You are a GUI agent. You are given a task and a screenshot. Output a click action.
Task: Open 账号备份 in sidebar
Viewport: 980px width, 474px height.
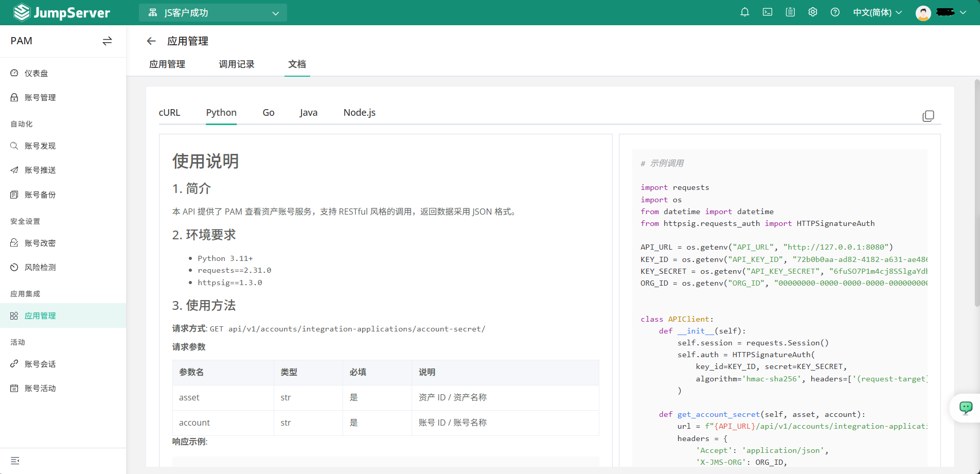tap(63, 195)
